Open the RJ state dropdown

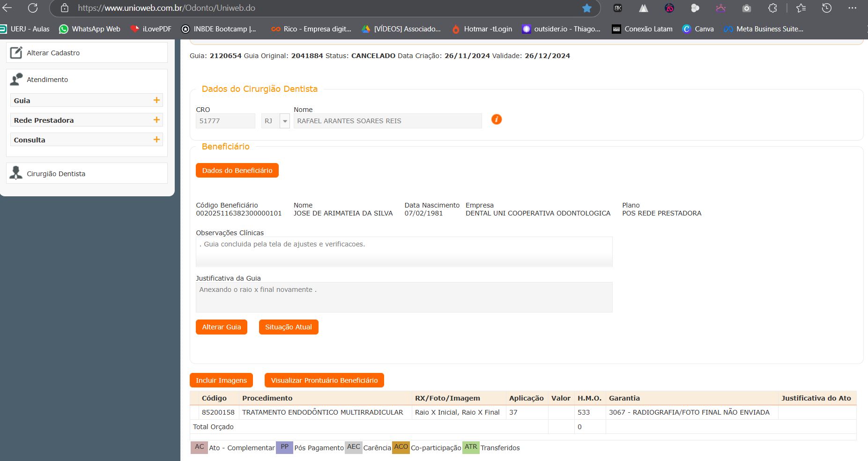click(x=284, y=121)
